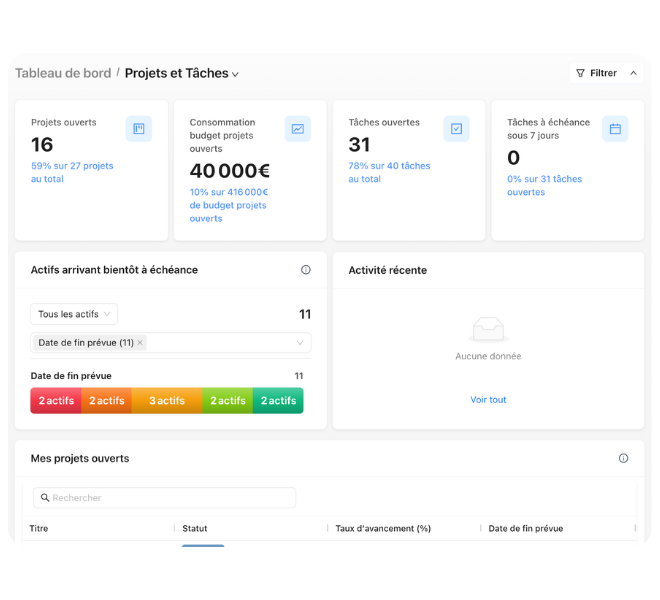
Task: Select the dark green 2 actifs segment
Action: 278,400
